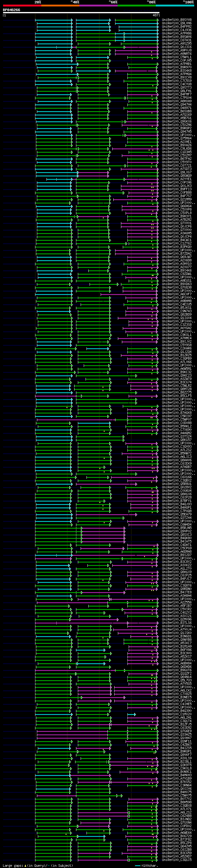Viewport: 197px width, 868px height.
Task: Open subject UniRef100_Q8MT28
Action: [x=176, y=389]
